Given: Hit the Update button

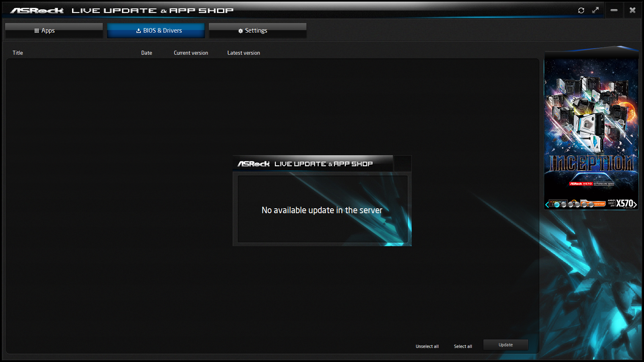Looking at the screenshot, I should pos(506,345).
